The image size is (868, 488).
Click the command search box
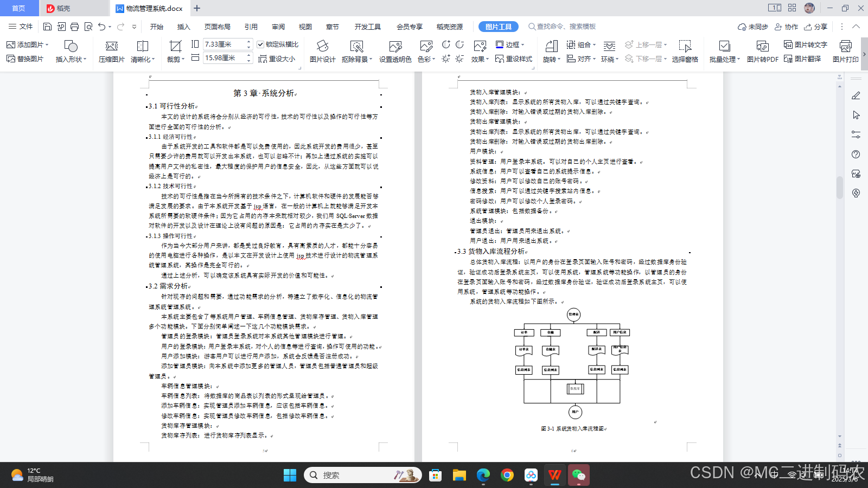(563, 27)
